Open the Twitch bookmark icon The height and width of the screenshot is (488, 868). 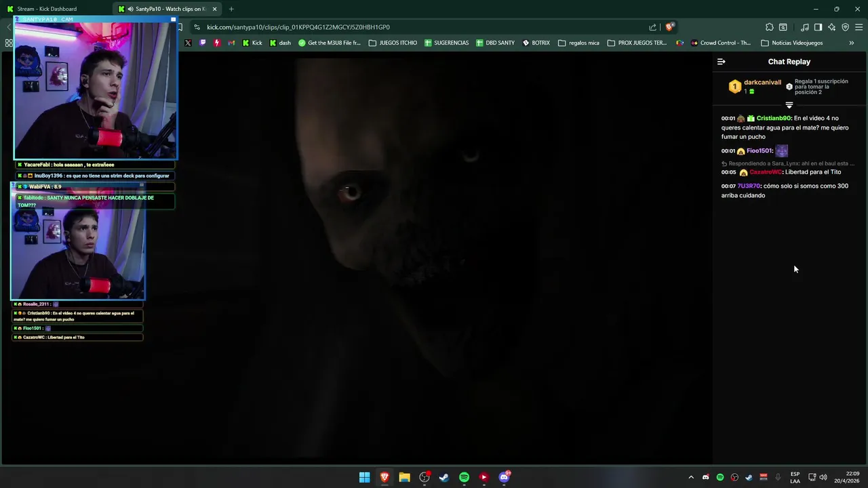point(202,43)
